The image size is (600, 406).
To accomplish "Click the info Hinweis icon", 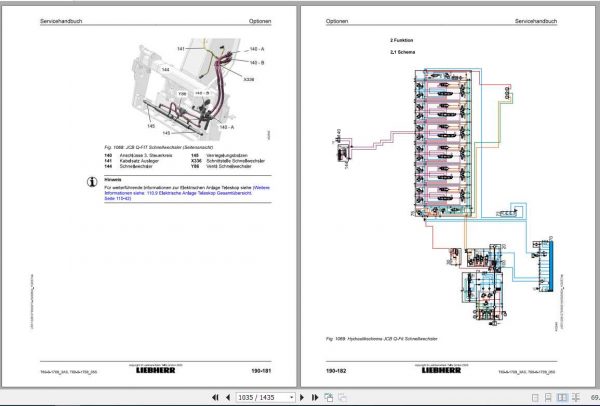I will pos(92,182).
